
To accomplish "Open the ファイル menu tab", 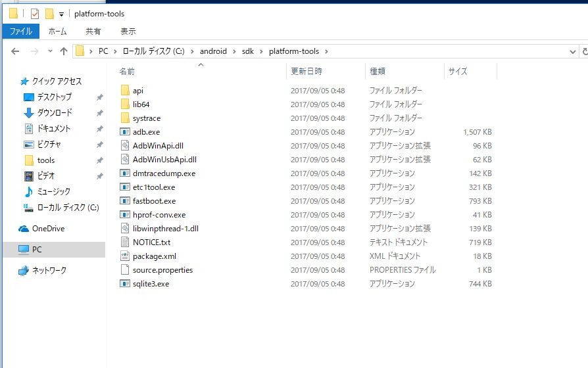I will point(21,31).
